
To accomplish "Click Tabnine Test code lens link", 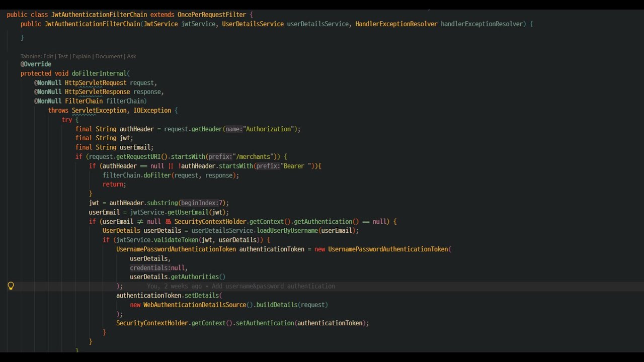I will [x=63, y=56].
